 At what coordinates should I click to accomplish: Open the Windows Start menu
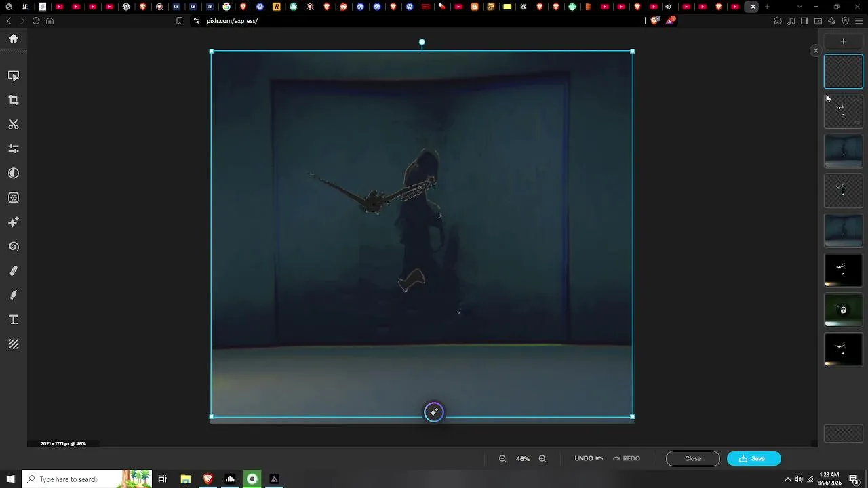(10, 479)
